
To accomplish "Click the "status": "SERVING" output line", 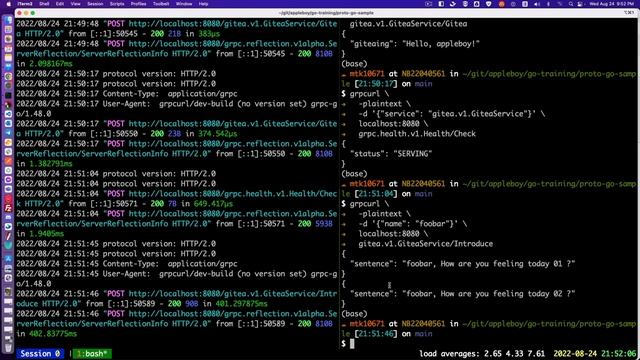I will click(391, 154).
